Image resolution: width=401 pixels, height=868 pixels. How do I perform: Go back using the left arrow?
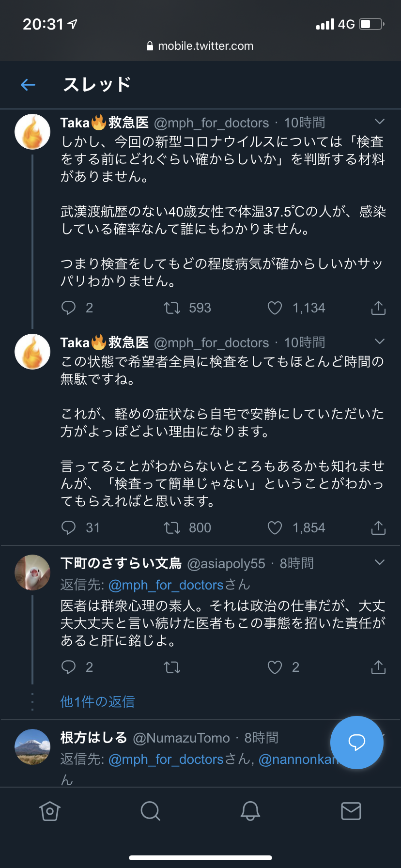[28, 85]
